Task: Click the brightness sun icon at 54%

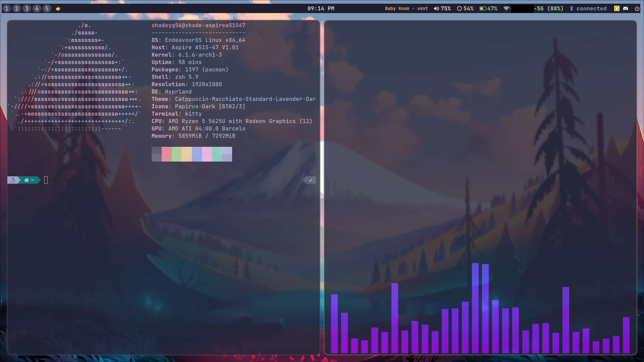Action: (x=459, y=8)
